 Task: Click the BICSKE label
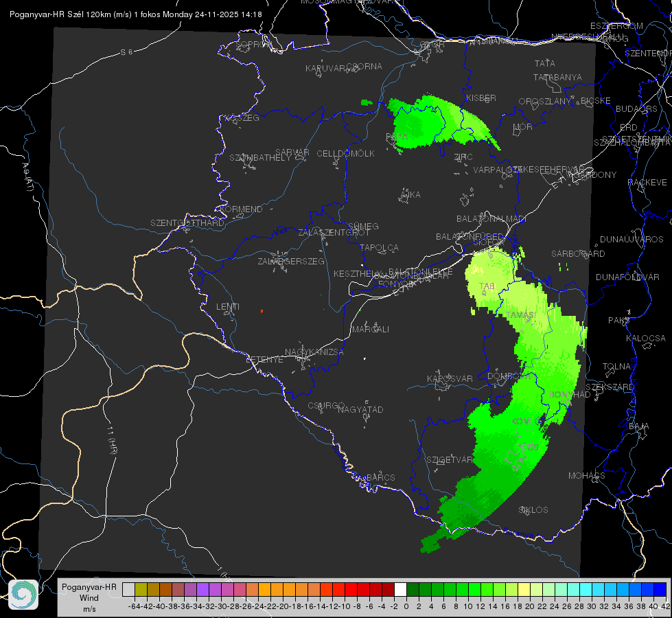[x=596, y=101]
